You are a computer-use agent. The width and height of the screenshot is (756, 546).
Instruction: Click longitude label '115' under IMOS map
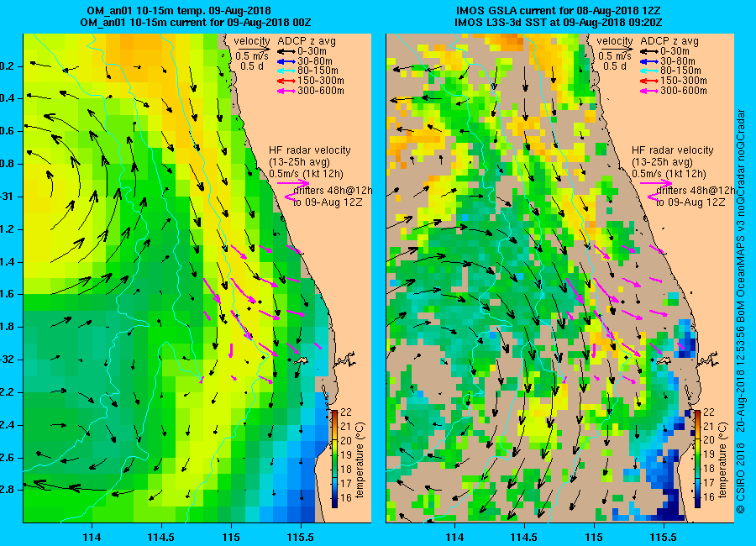[594, 538]
